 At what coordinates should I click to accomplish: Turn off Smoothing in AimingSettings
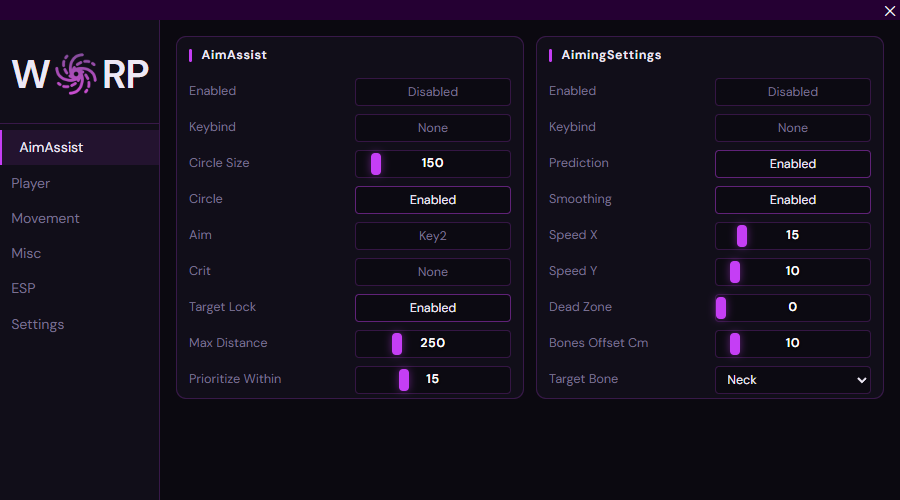click(x=792, y=200)
